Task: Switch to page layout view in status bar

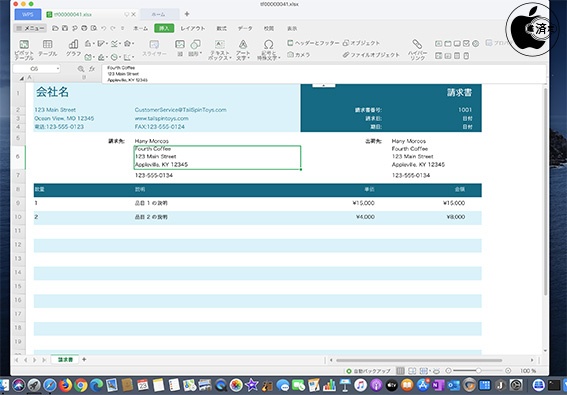Action: click(x=412, y=371)
